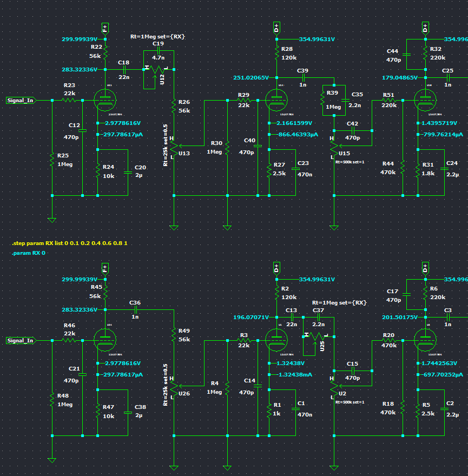Select the D+ supply flag above R2
This screenshot has height=476, width=468.
coord(276,268)
